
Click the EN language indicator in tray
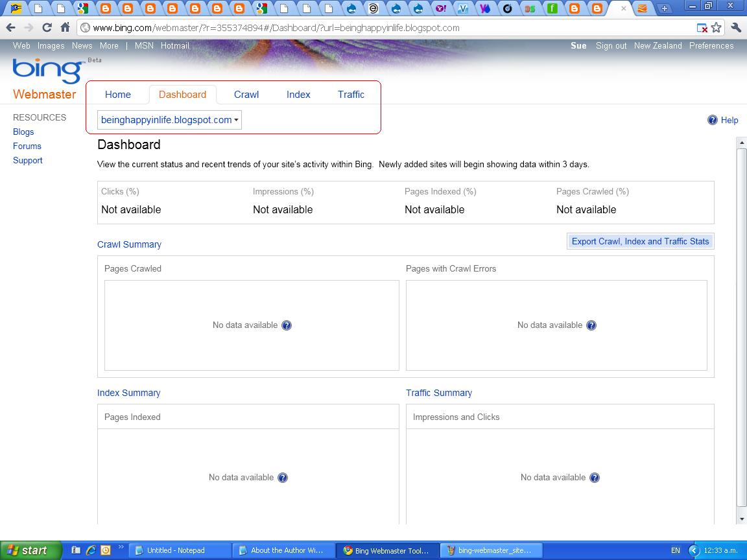[x=676, y=550]
